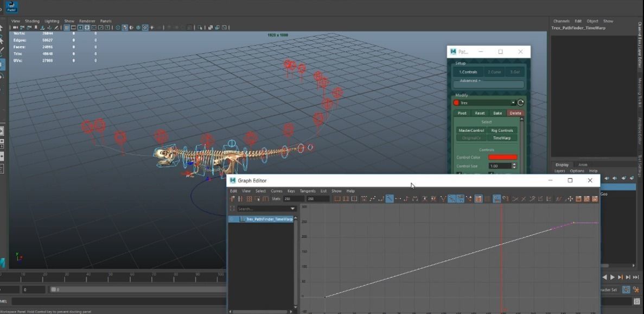Open the viewport Renderer menu
644x314 pixels.
[87, 21]
